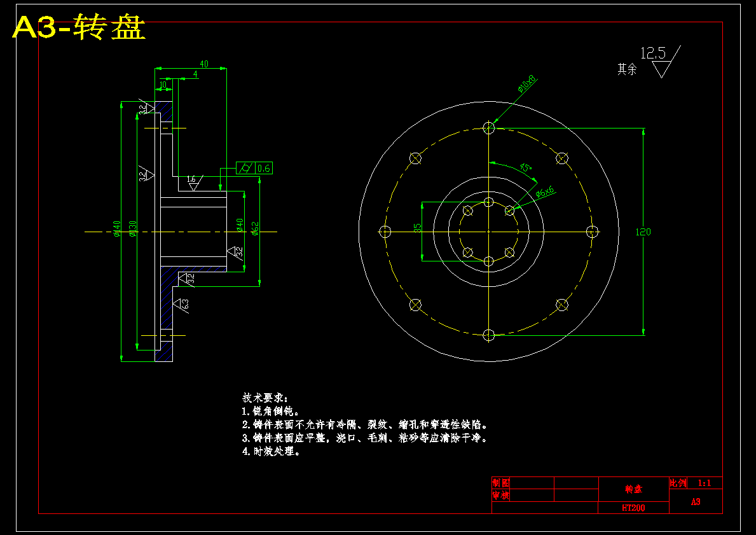Screen dimensions: 756x535
Task: Click the "比例" label cell
Action: [x=678, y=483]
